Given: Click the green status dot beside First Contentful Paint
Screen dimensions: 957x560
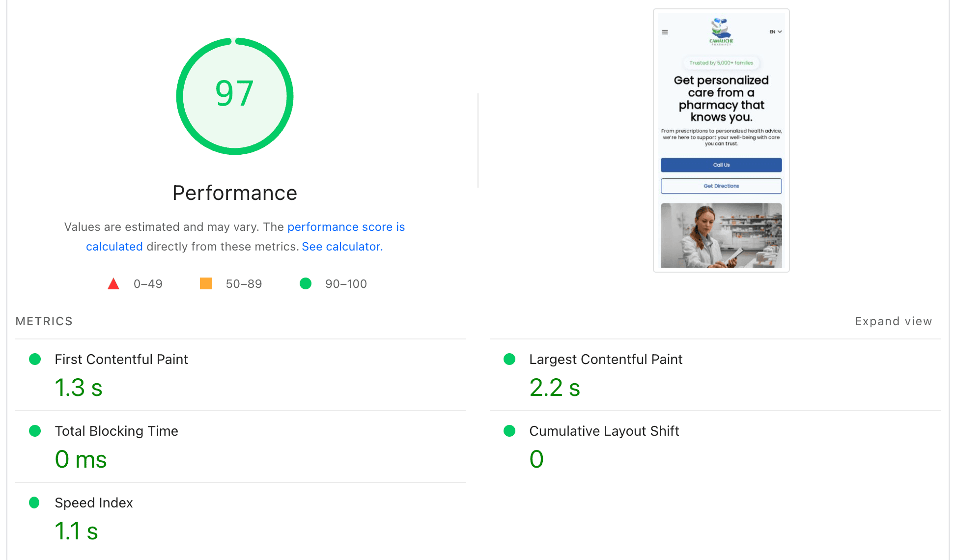Looking at the screenshot, I should pyautogui.click(x=35, y=359).
